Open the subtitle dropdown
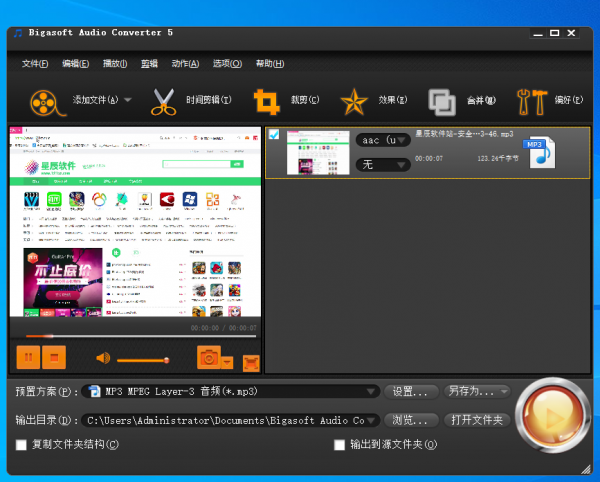Image resolution: width=600 pixels, height=482 pixels. (x=383, y=165)
